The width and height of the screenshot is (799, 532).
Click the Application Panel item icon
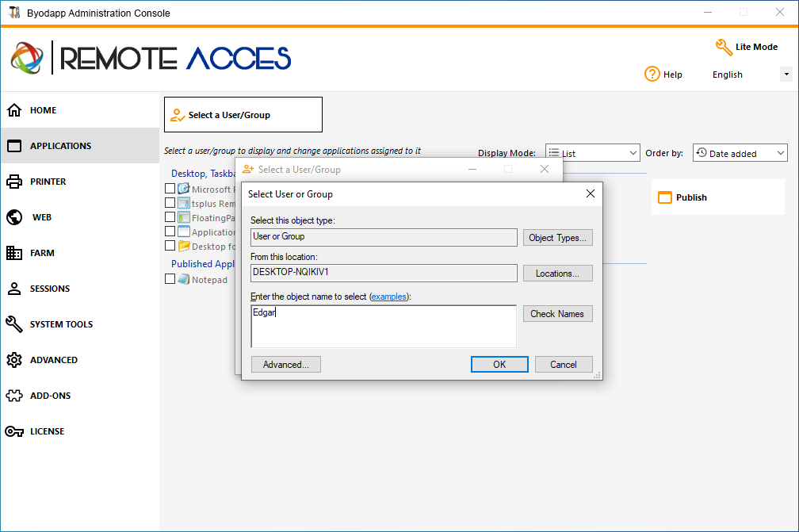pyautogui.click(x=184, y=232)
